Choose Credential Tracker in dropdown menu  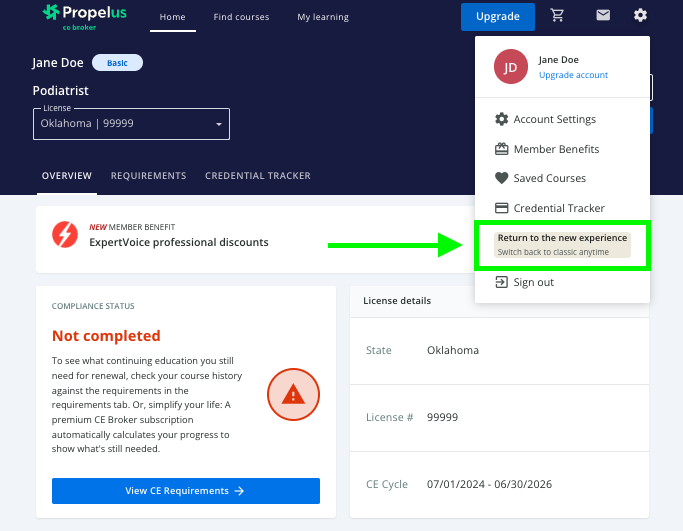click(558, 208)
